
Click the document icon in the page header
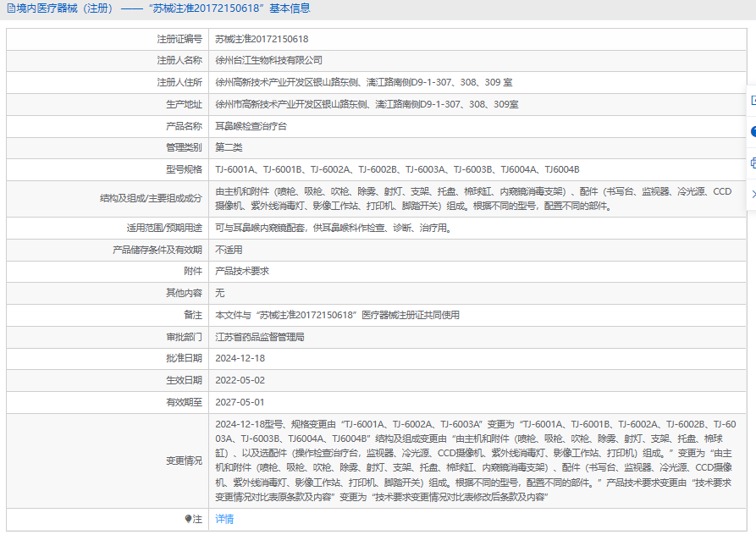9,8
